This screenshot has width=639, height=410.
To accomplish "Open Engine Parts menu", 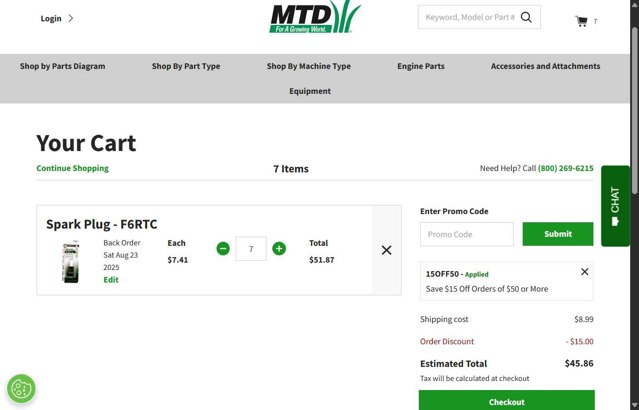I will (421, 66).
